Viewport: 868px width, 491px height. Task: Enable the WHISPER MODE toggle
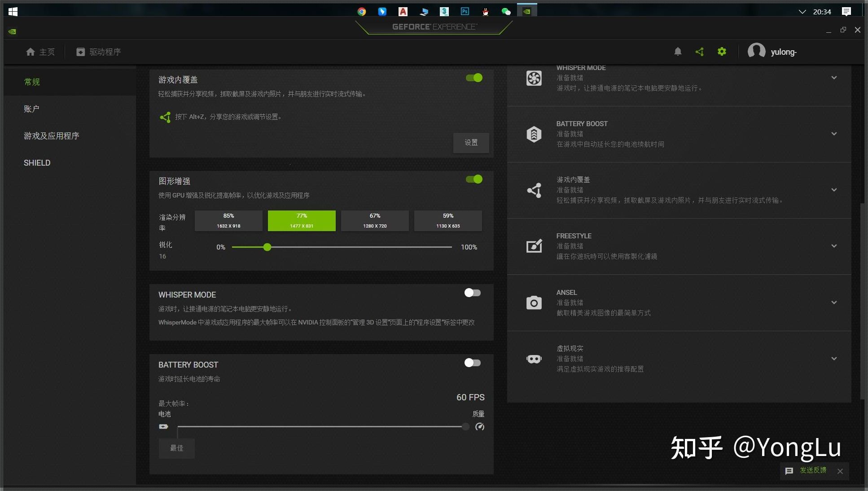tap(473, 293)
